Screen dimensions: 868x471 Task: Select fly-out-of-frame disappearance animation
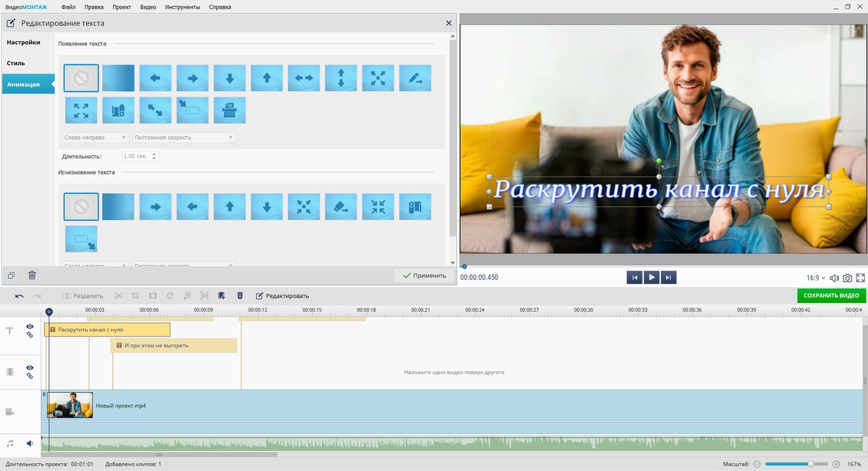click(81, 239)
